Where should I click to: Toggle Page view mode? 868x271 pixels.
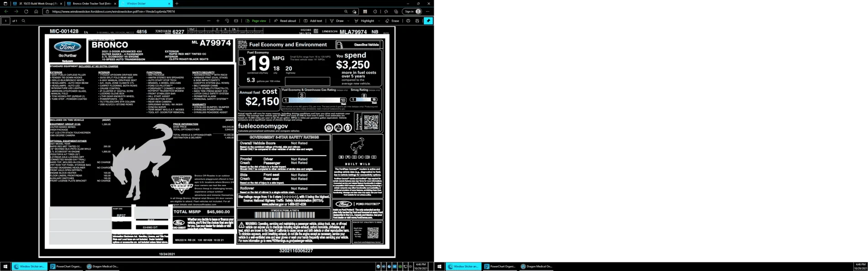[x=256, y=21]
